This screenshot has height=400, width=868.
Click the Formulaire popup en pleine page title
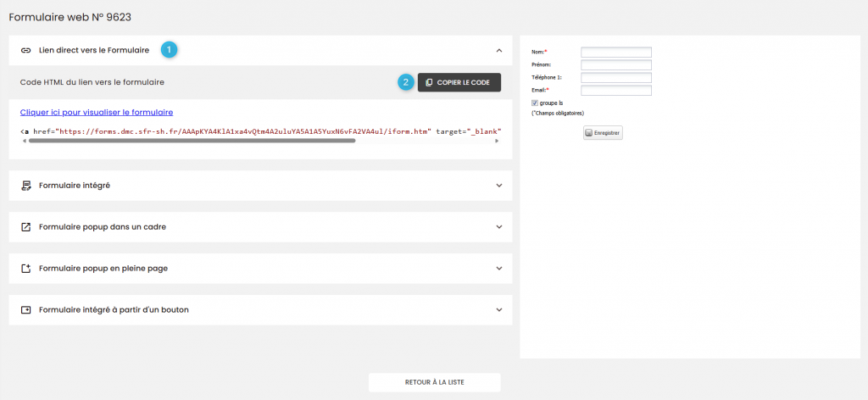point(103,269)
